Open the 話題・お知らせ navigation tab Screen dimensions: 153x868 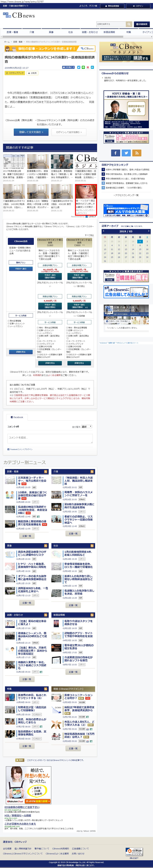coord(90,32)
